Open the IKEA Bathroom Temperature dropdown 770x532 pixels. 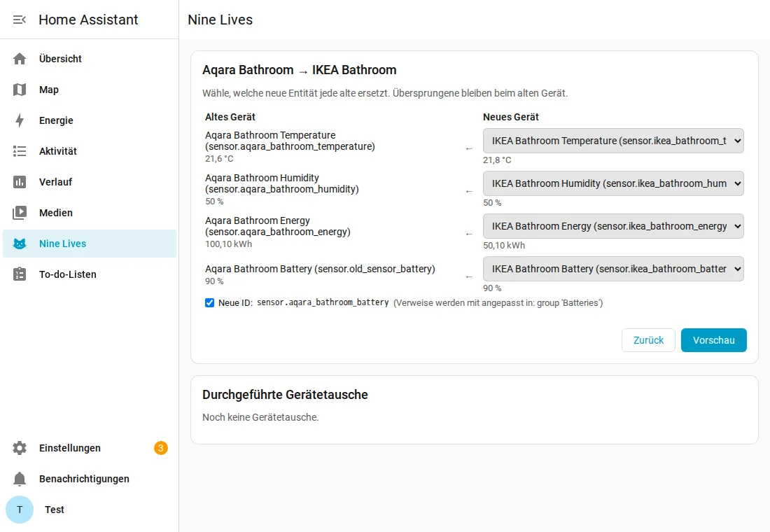click(x=613, y=141)
